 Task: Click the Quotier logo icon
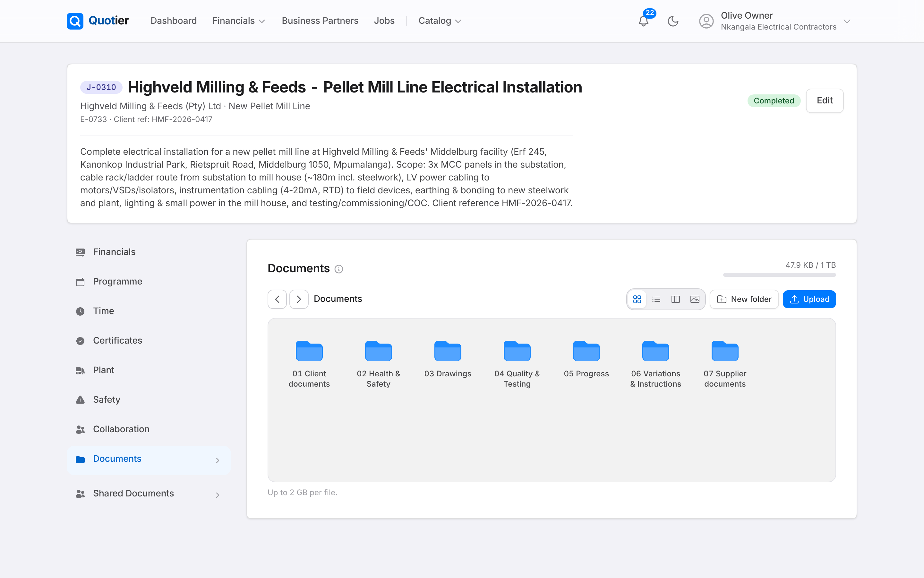(75, 21)
